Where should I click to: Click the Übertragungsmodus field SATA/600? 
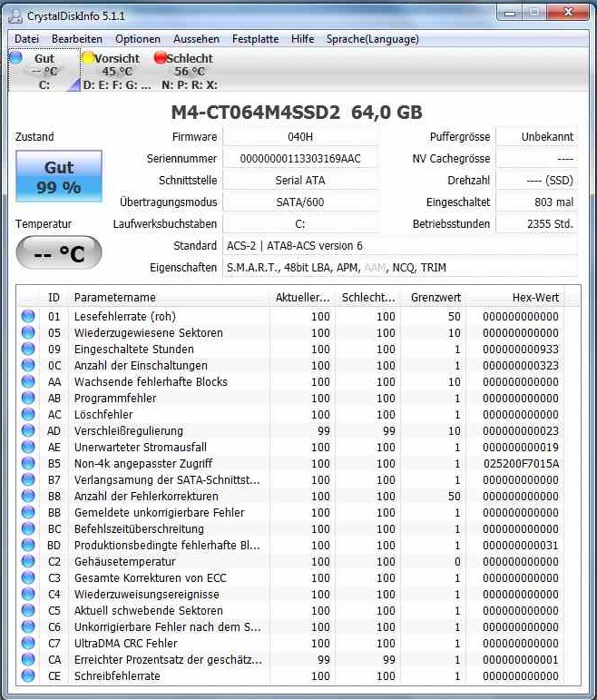[300, 202]
